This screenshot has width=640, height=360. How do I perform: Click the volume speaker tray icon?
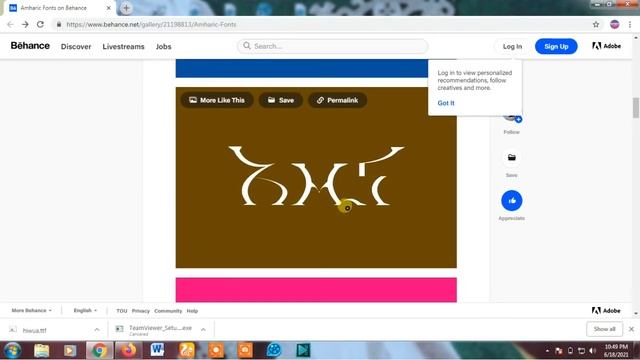(x=593, y=351)
